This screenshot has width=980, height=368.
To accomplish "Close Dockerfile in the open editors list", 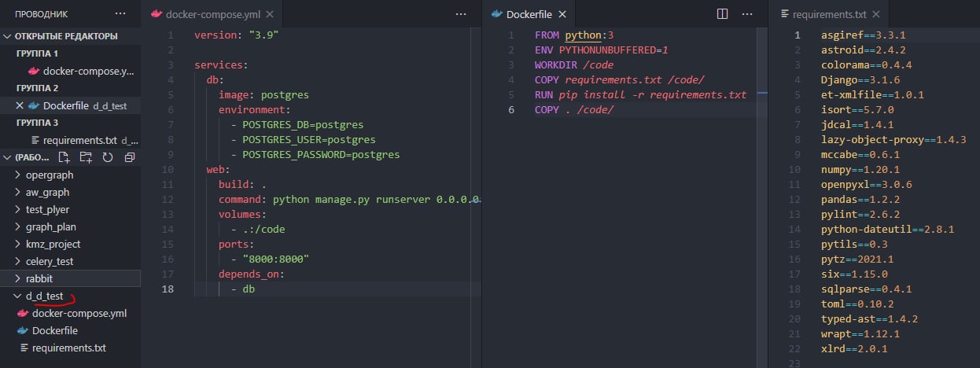I will click(20, 105).
